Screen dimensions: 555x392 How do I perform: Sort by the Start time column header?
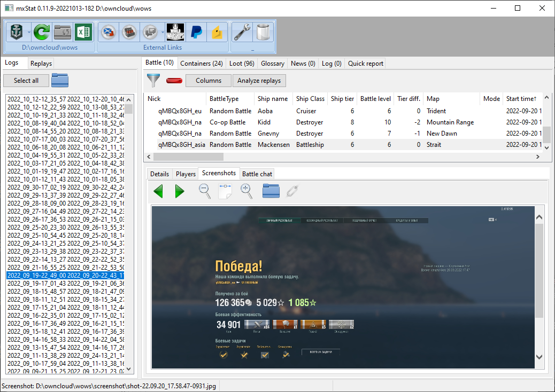click(x=522, y=99)
